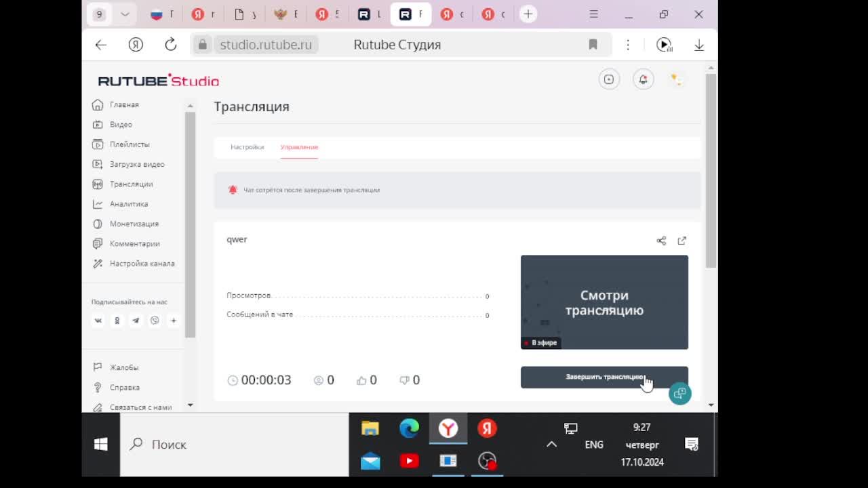Image resolution: width=868 pixels, height=488 pixels.
Task: Click the page vertical scrollbar thumb
Action: click(711, 169)
